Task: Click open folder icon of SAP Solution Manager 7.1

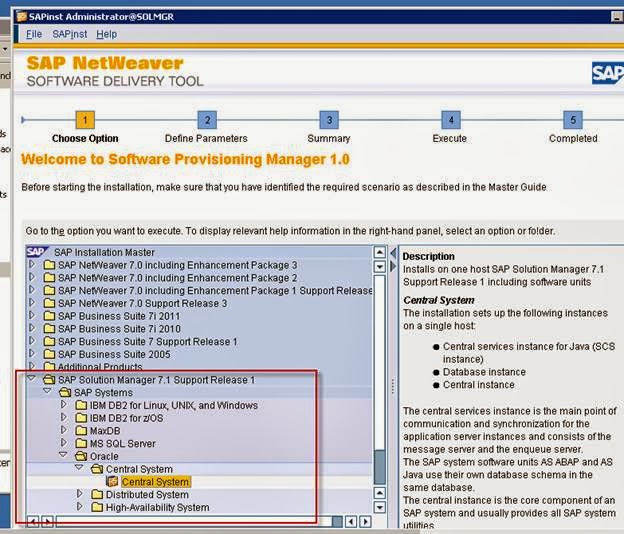Action: click(49, 380)
